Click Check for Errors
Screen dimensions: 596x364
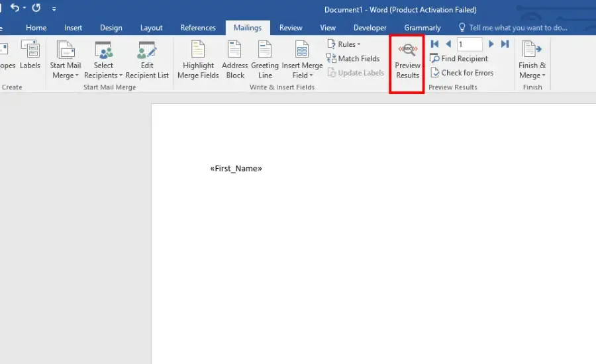[462, 73]
